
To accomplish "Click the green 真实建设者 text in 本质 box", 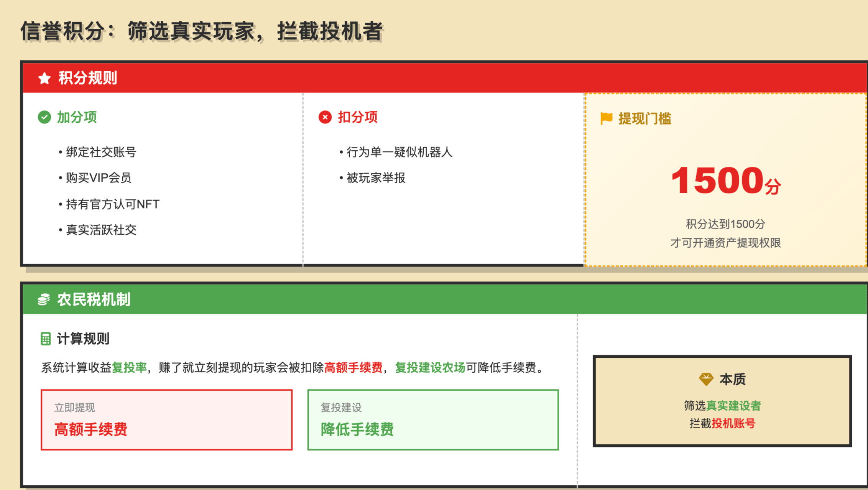I will 733,405.
